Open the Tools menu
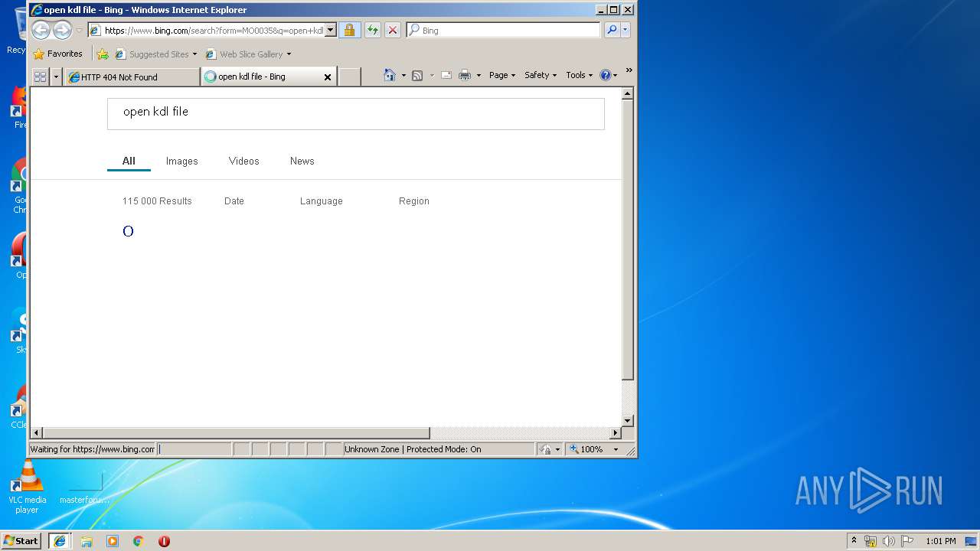980x551 pixels. 580,75
